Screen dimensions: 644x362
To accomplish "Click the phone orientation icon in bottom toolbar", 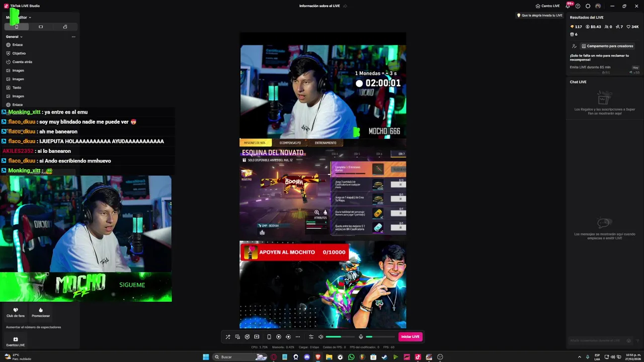I will click(269, 337).
